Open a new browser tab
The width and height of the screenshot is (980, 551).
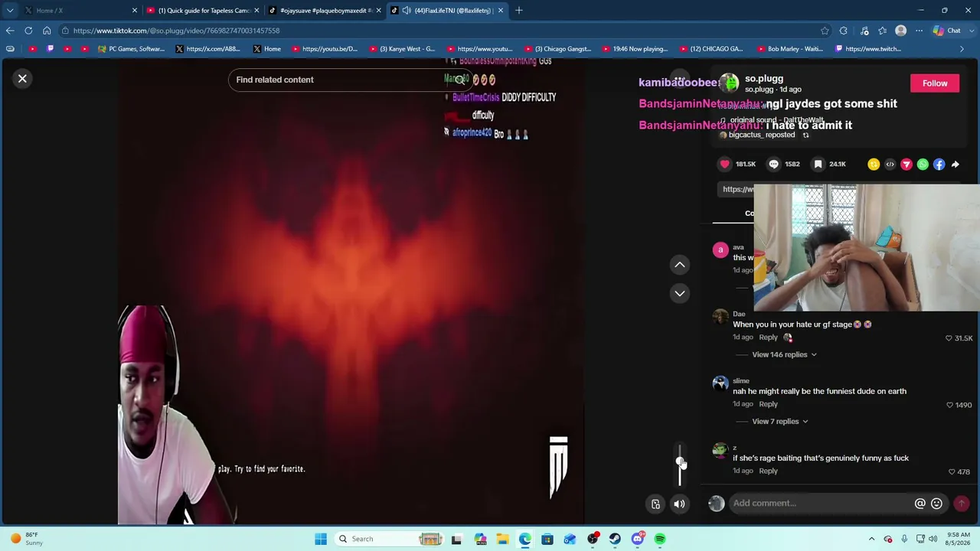518,11
